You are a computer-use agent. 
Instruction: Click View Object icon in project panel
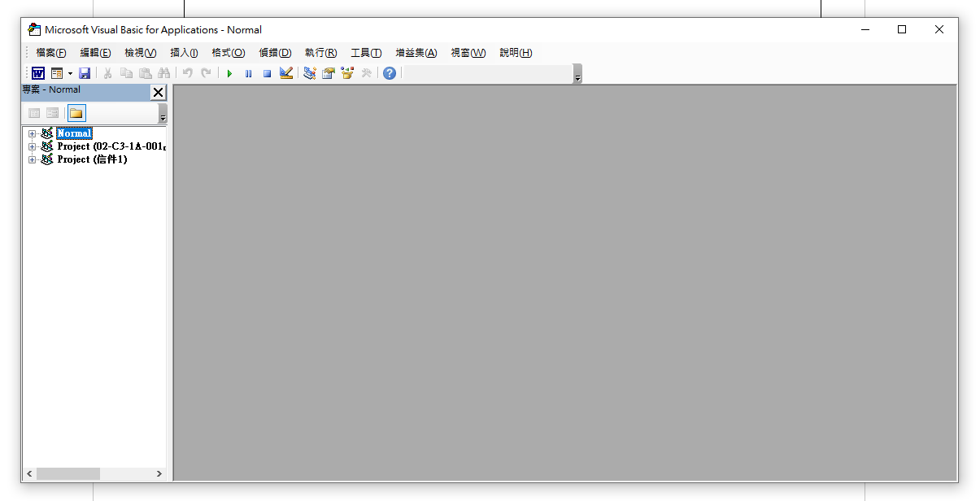[x=52, y=113]
